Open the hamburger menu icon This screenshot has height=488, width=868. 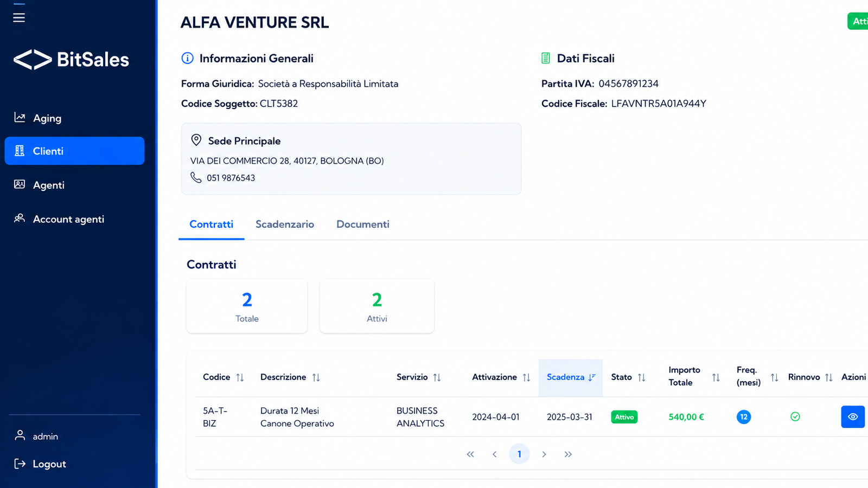coord(19,17)
